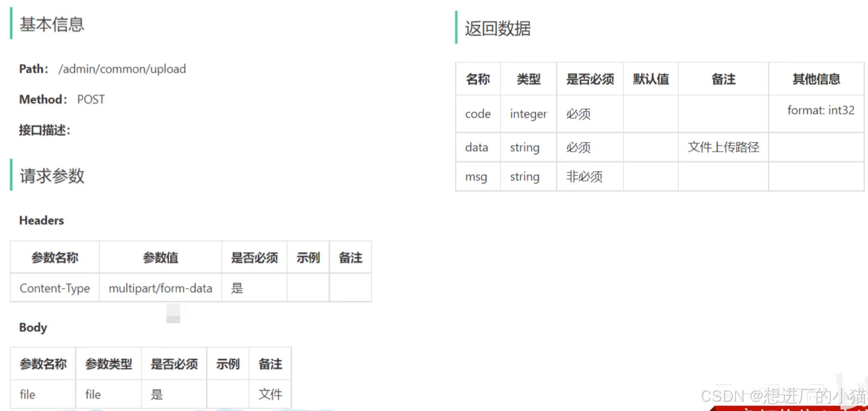Screen dimensions: 868x411
Task: Select the 文件上传路径 remark cell
Action: click(723, 147)
